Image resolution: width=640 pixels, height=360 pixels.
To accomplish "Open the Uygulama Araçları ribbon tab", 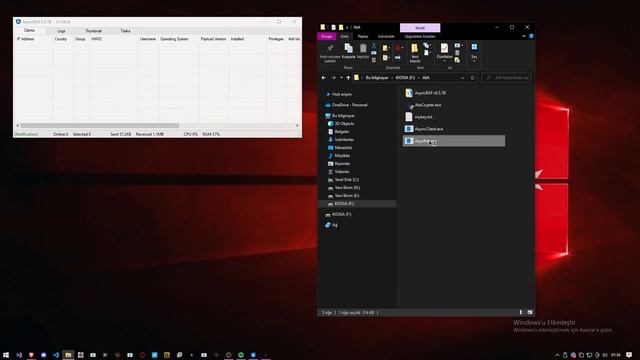I will point(420,36).
